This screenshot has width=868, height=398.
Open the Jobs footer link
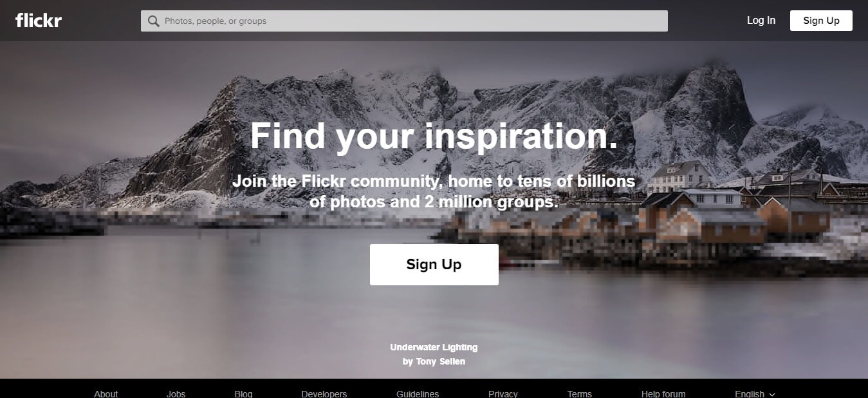[176, 393]
